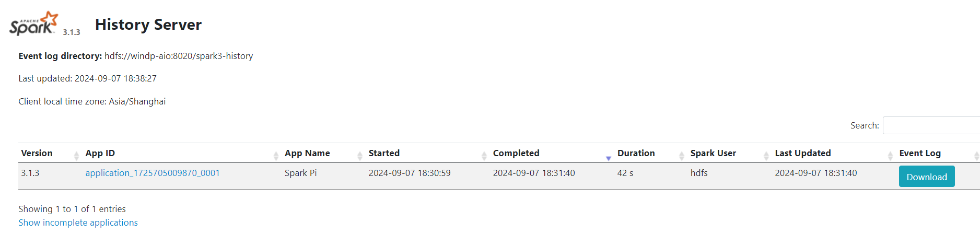Click the Apache Spark logo

33,24
